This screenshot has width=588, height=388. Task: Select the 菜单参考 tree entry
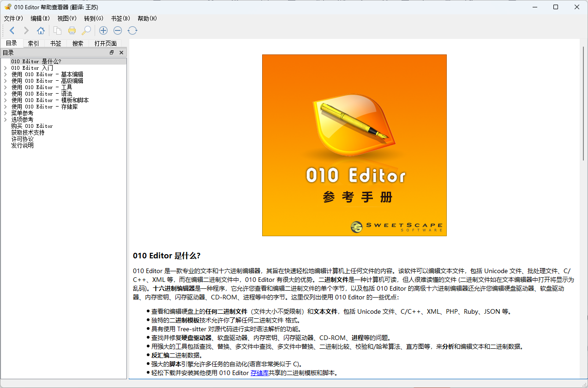[x=22, y=113]
